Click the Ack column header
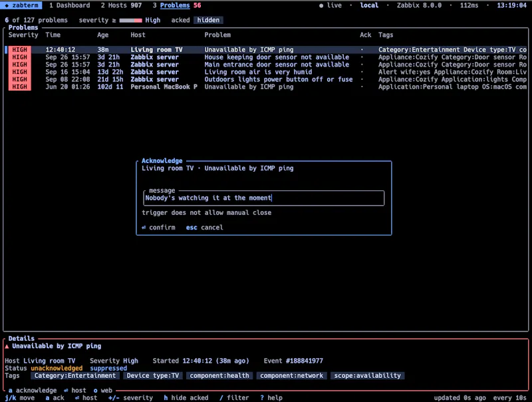The image size is (532, 402). (x=365, y=35)
